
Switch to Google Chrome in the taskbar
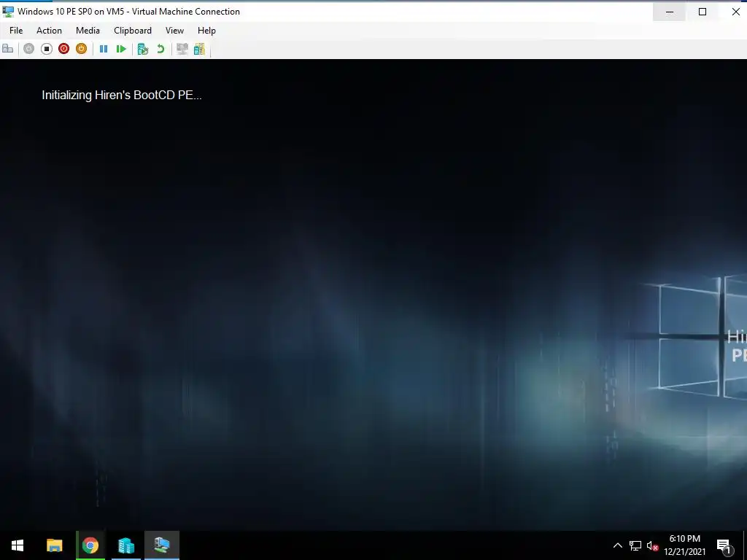pyautogui.click(x=90, y=545)
